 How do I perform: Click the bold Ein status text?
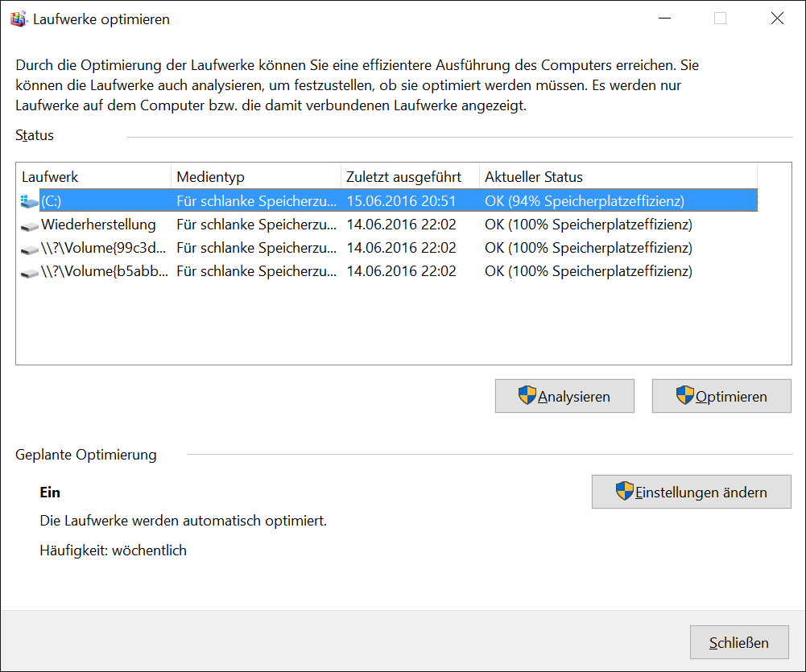pyautogui.click(x=50, y=493)
